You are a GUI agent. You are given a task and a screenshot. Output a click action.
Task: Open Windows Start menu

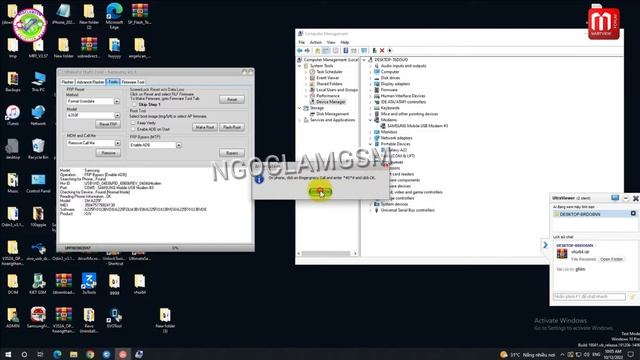coord(8,354)
